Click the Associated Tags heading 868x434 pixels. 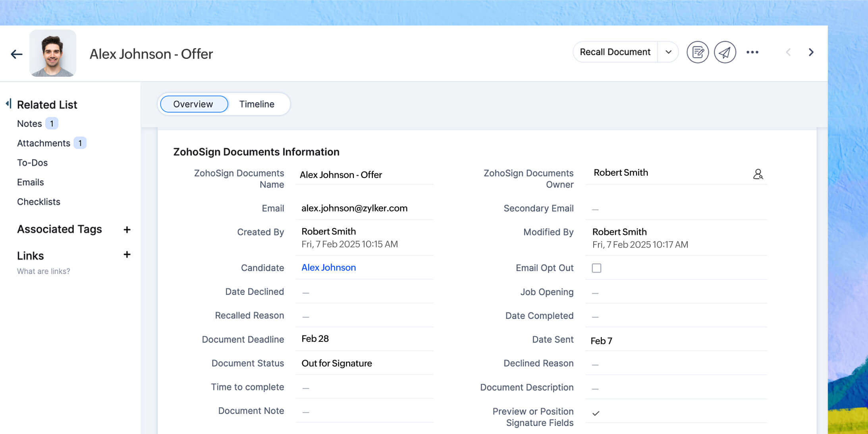[60, 229]
